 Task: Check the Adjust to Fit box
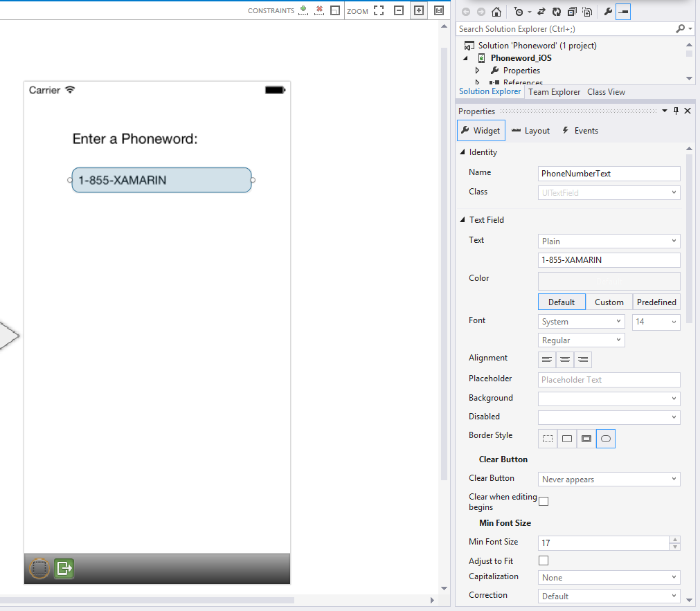click(x=544, y=560)
